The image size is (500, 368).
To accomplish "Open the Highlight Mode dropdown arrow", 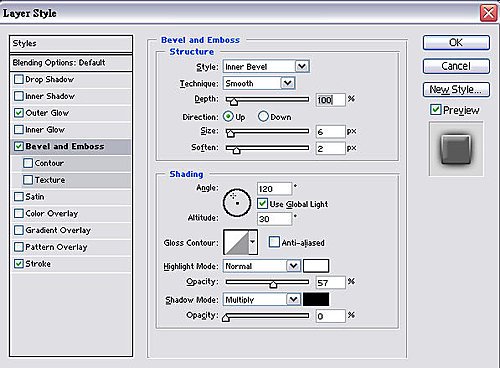I will (x=293, y=266).
